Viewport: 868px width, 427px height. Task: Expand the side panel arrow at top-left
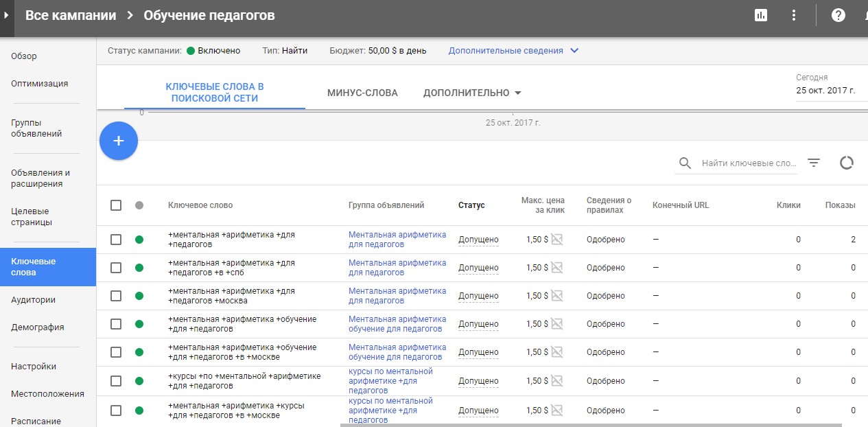5,15
